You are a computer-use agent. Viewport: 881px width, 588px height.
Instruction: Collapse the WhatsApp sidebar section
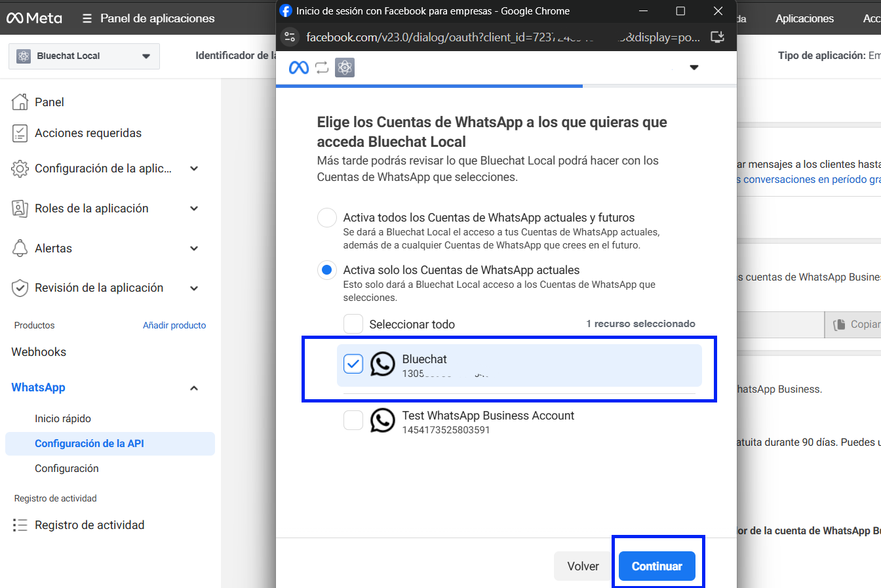tap(194, 388)
